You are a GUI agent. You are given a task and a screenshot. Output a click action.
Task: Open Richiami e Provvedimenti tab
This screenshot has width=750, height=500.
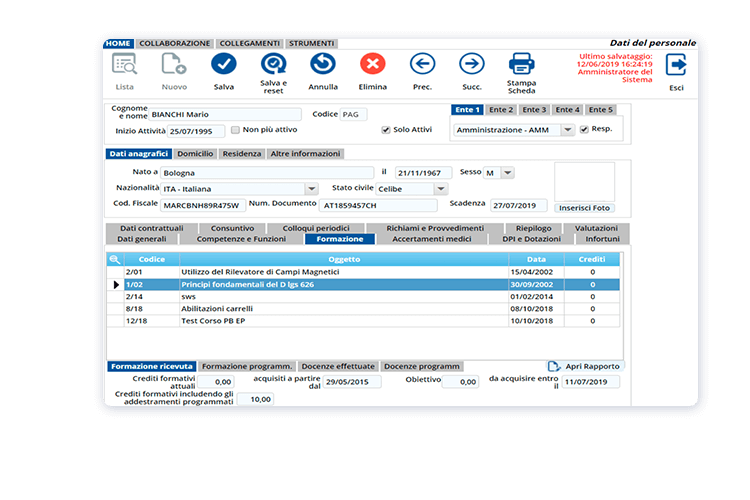(435, 228)
